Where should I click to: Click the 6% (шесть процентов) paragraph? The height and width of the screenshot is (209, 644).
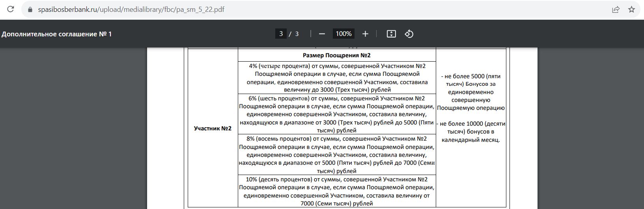pyautogui.click(x=337, y=114)
